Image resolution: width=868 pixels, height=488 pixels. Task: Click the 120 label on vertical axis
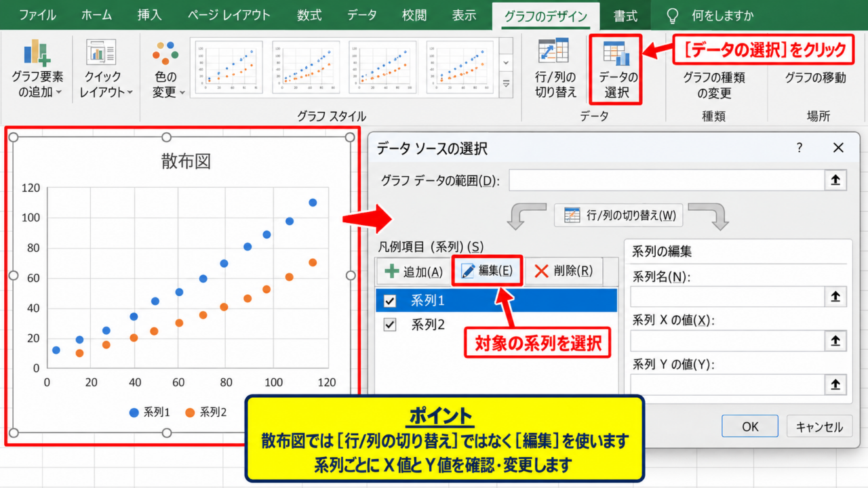(x=31, y=188)
